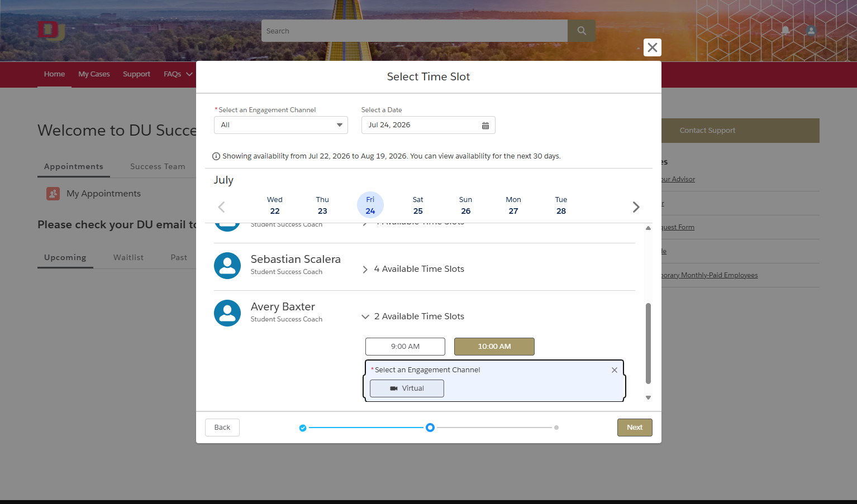This screenshot has height=504, width=857.
Task: Select Fri 24 in the date strip
Action: pyautogui.click(x=370, y=205)
